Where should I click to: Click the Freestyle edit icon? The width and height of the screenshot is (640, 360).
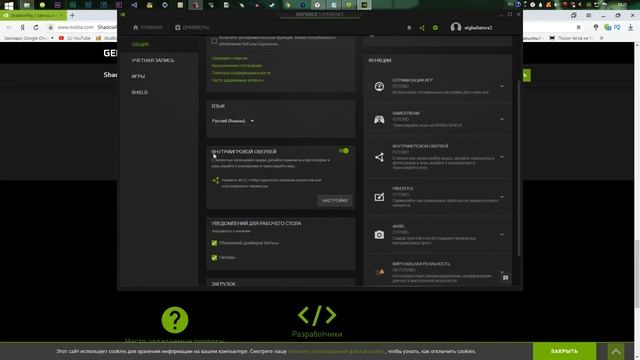379,197
